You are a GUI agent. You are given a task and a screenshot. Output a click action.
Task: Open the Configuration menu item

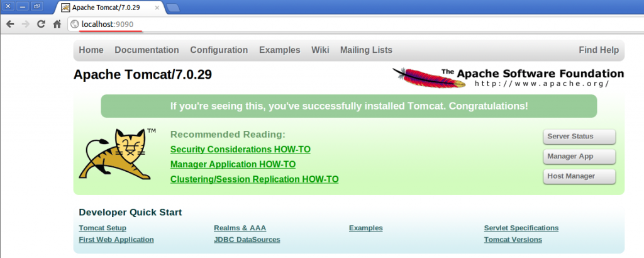pos(219,50)
